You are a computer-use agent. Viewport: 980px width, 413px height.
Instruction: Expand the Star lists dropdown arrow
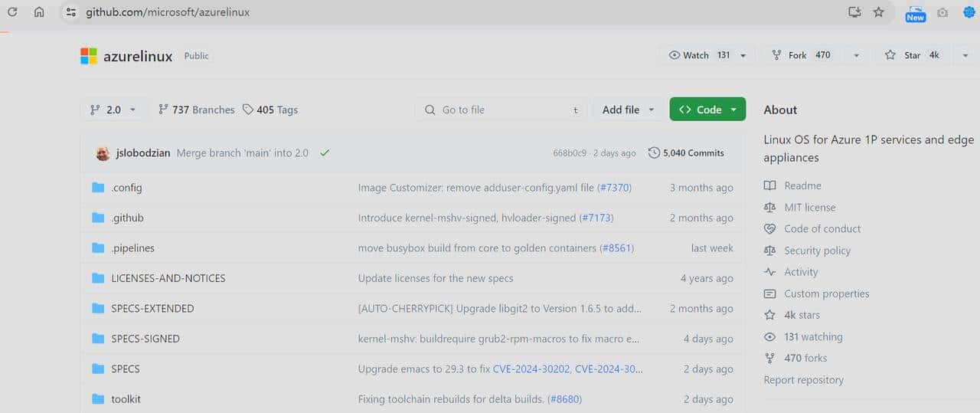pyautogui.click(x=965, y=55)
